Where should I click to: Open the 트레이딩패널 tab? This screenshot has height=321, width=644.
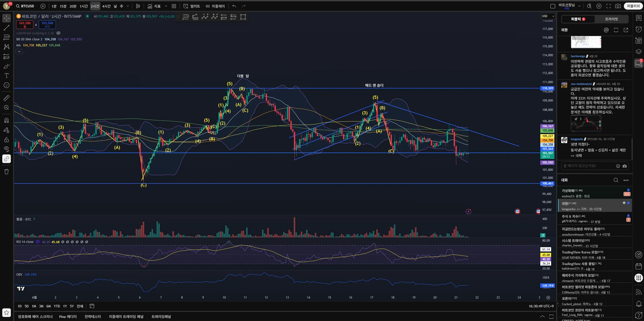pos(161,317)
